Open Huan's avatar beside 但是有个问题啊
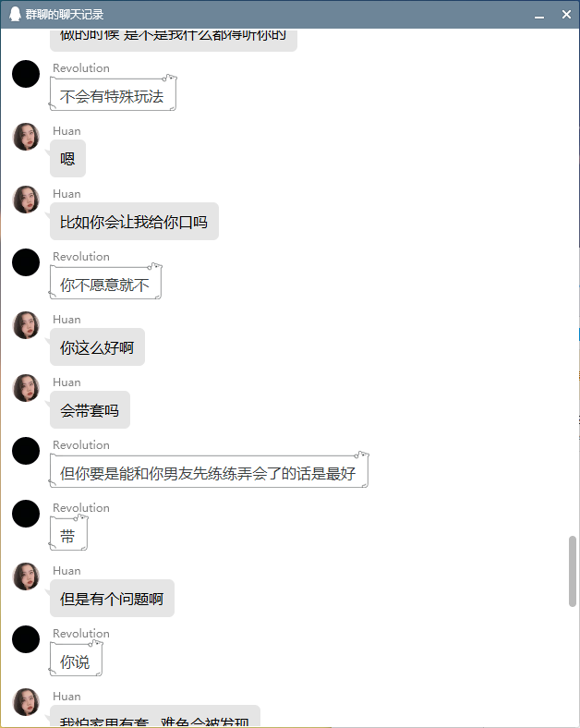The image size is (580, 728). click(26, 576)
